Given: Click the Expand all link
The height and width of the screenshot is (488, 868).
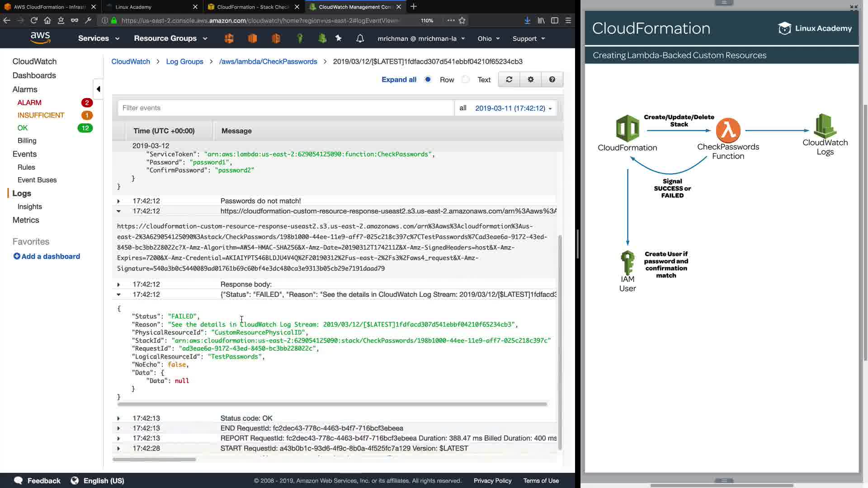Looking at the screenshot, I should coord(399,80).
